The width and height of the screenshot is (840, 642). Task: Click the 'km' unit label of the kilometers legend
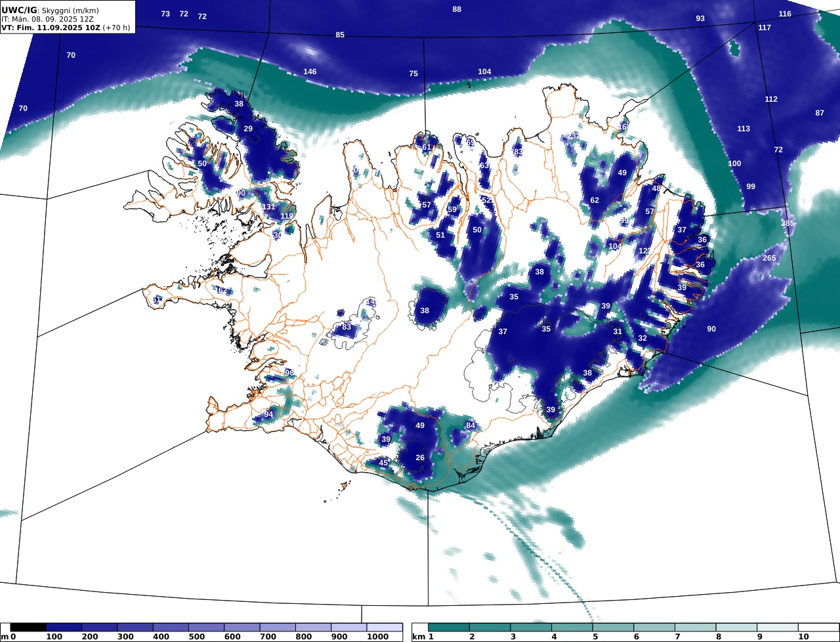pos(419,637)
